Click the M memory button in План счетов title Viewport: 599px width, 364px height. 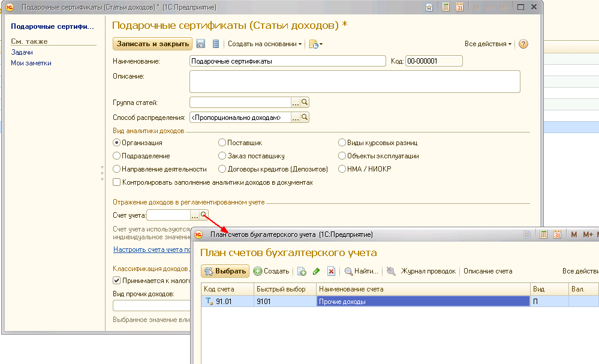[x=574, y=234]
